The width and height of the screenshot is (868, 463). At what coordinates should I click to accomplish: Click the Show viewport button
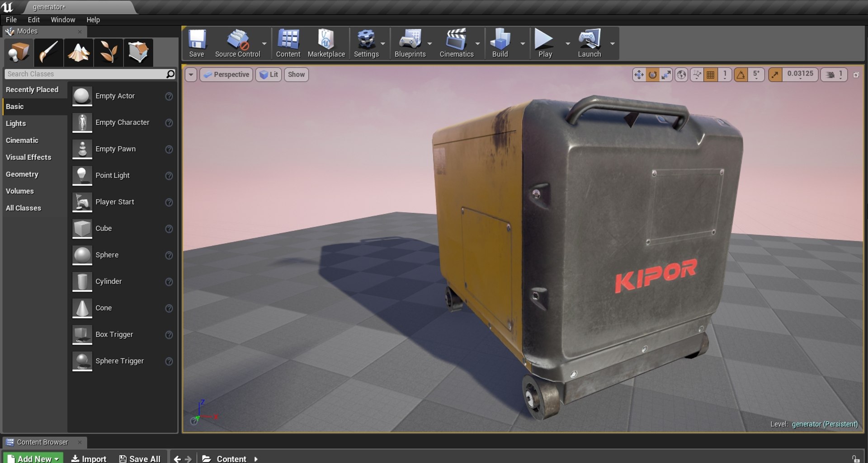(296, 75)
